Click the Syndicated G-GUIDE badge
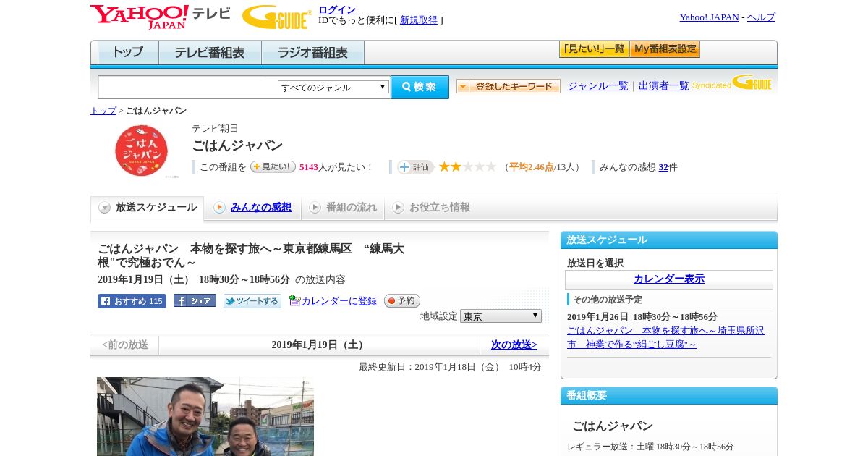This screenshot has width=868, height=456. click(732, 83)
